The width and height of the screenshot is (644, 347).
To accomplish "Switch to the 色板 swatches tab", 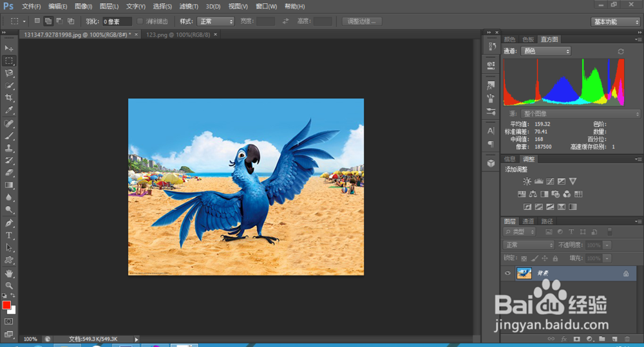I will pyautogui.click(x=528, y=39).
